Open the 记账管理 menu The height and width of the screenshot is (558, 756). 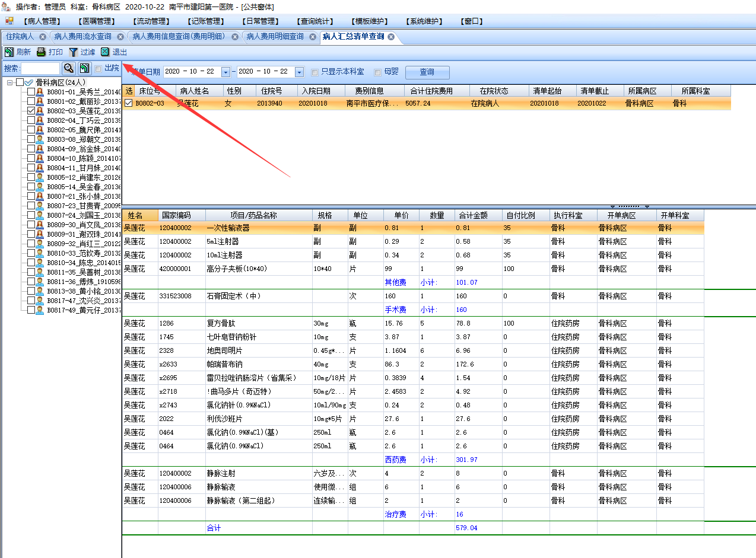coord(207,21)
